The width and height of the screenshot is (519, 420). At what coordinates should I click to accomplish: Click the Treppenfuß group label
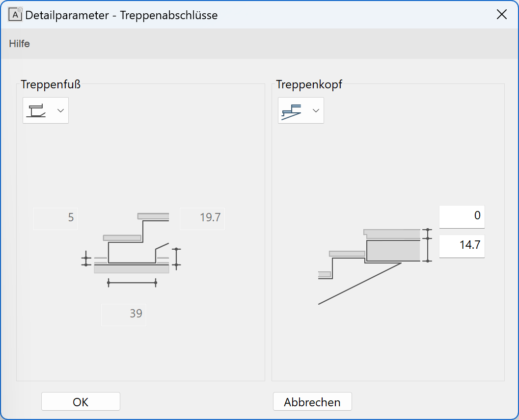point(51,84)
